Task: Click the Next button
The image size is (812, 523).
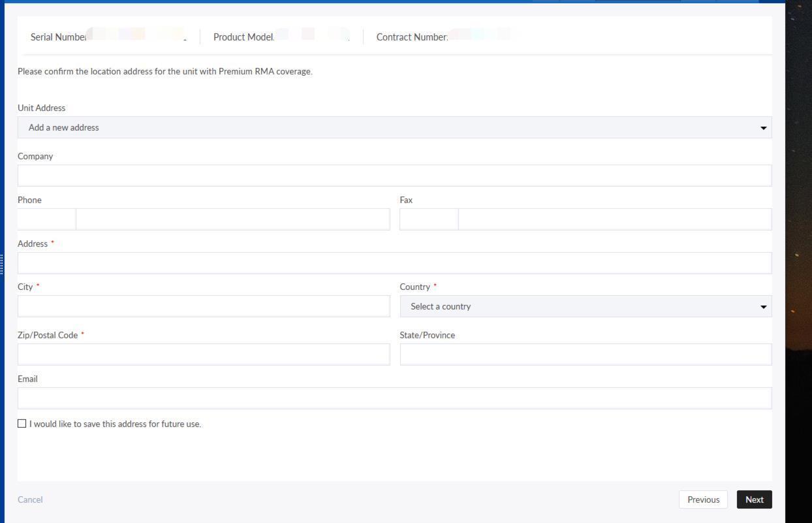Action: tap(754, 499)
